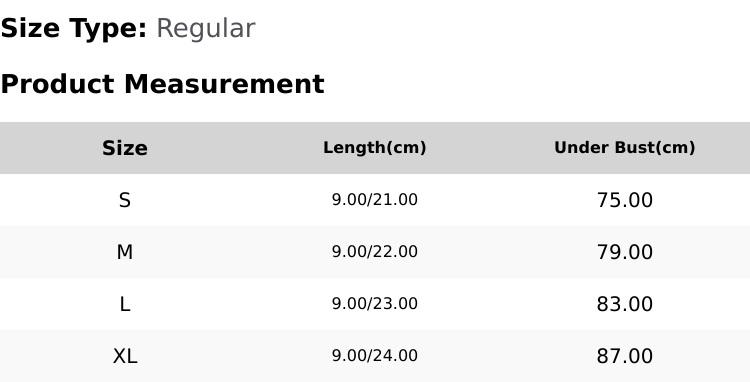Click the 79.00 under bust value
Image resolution: width=750 pixels, height=382 pixels.
click(x=624, y=252)
